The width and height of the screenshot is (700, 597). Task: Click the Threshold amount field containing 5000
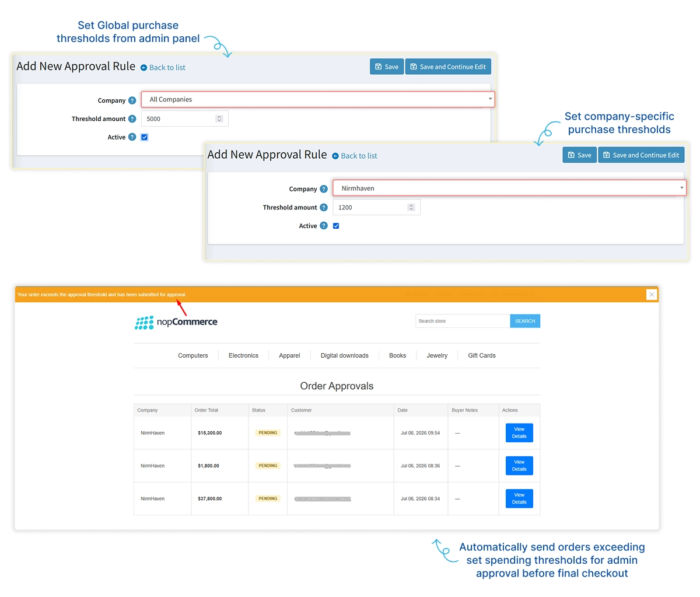(185, 118)
